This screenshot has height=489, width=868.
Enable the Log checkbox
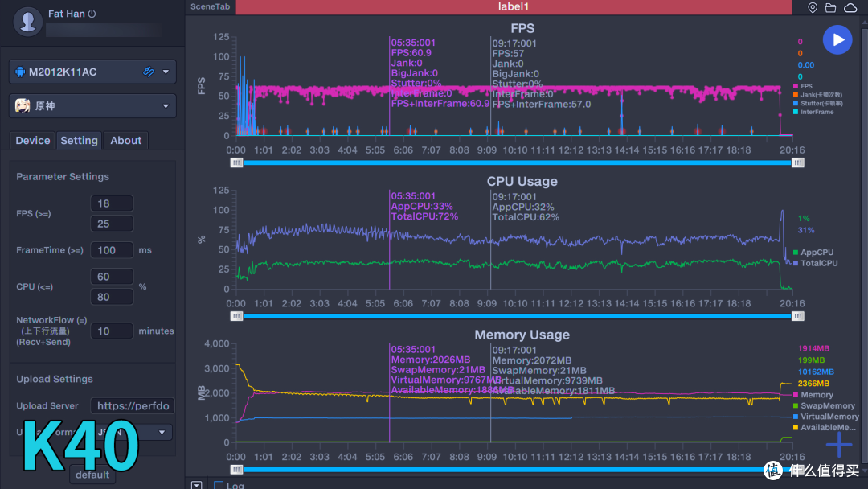coord(219,485)
